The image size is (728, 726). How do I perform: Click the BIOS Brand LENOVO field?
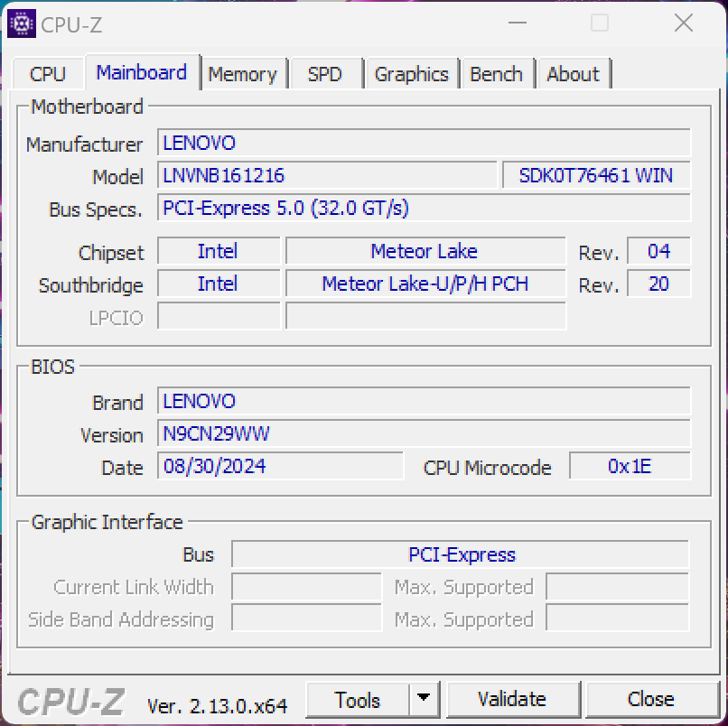pyautogui.click(x=424, y=401)
